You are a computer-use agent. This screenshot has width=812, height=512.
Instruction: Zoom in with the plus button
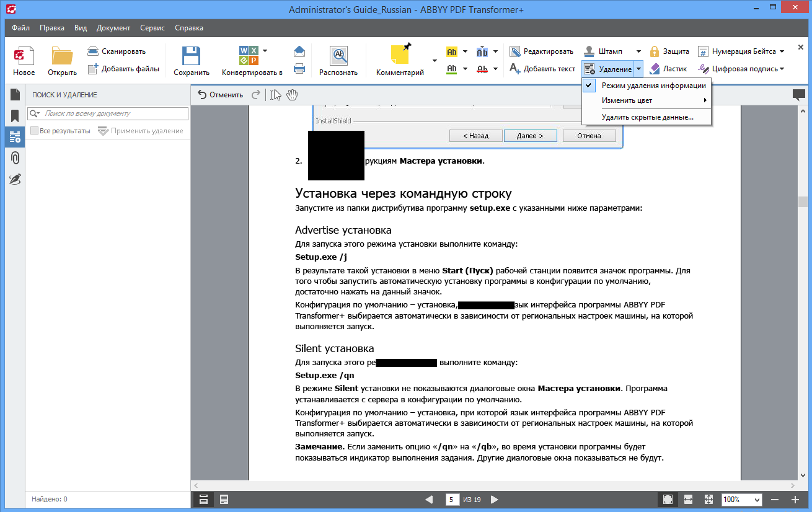[795, 499]
